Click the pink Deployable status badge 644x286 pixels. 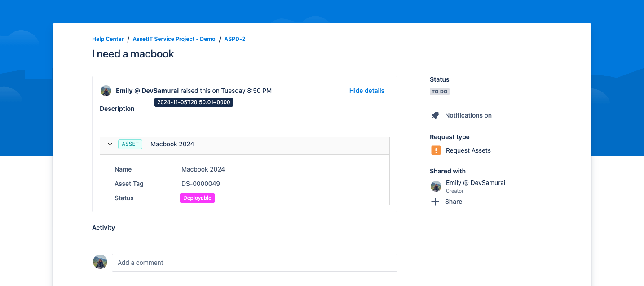point(197,198)
